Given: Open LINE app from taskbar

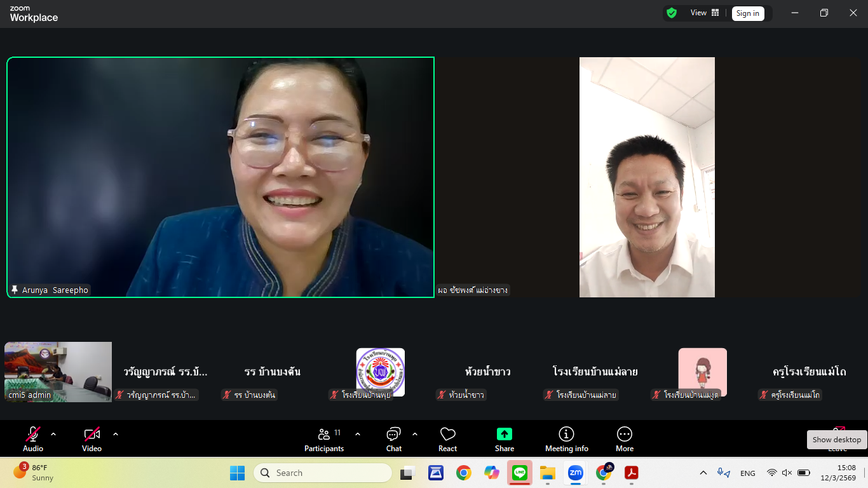Looking at the screenshot, I should pyautogui.click(x=520, y=473).
